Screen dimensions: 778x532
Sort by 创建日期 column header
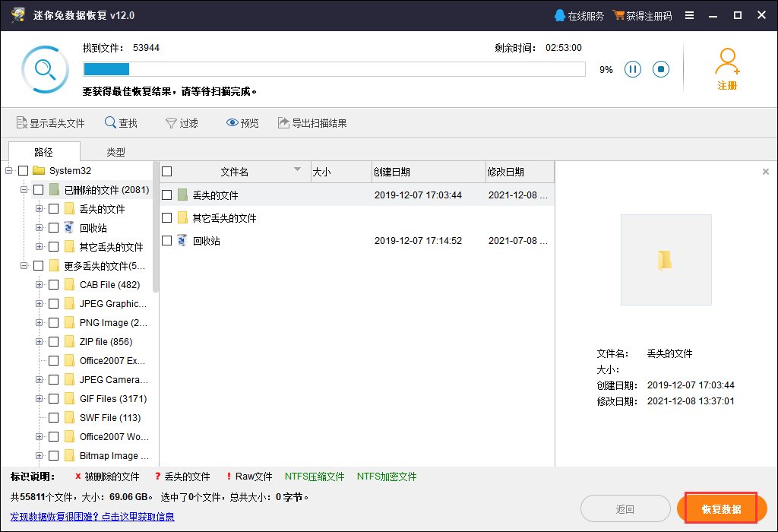pyautogui.click(x=429, y=172)
